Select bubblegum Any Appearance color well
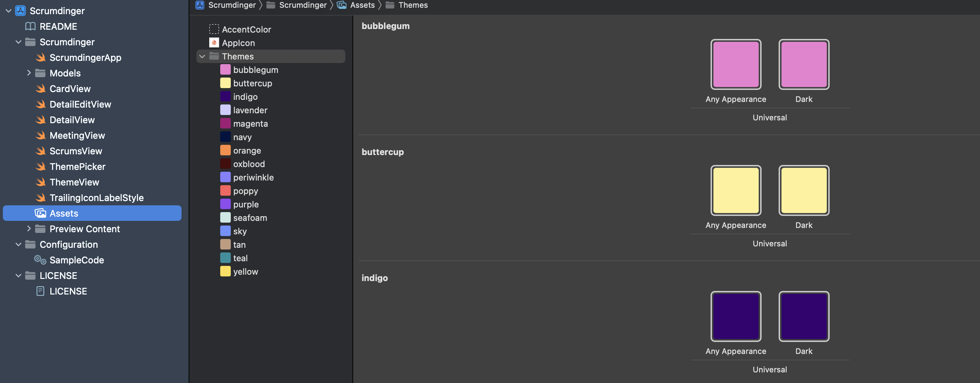This screenshot has height=383, width=980. tap(735, 64)
